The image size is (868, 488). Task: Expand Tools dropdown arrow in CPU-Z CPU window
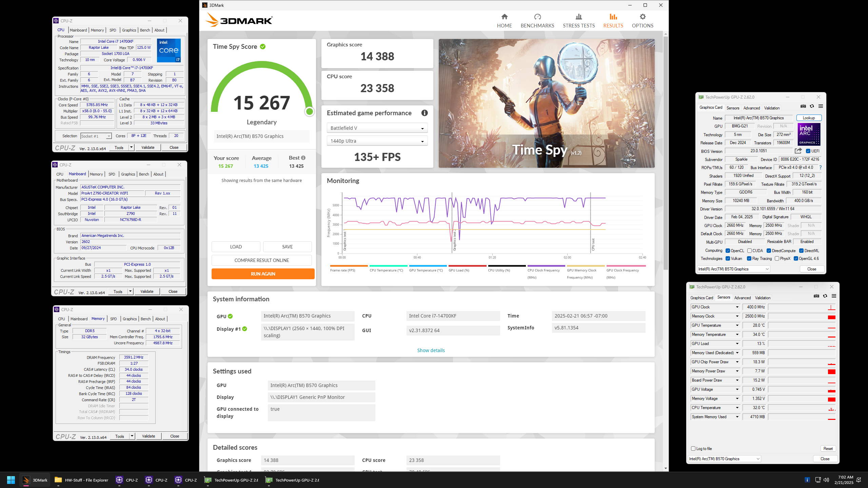pos(131,147)
